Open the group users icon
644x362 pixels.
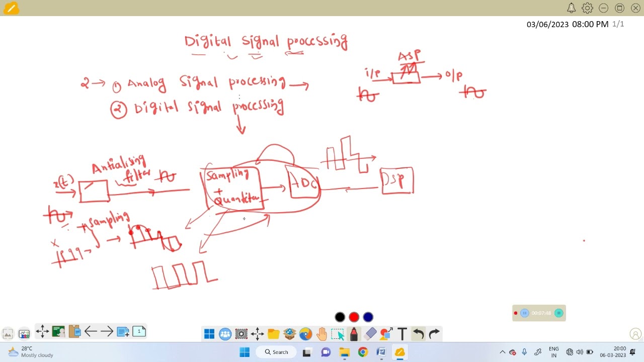[x=225, y=334]
